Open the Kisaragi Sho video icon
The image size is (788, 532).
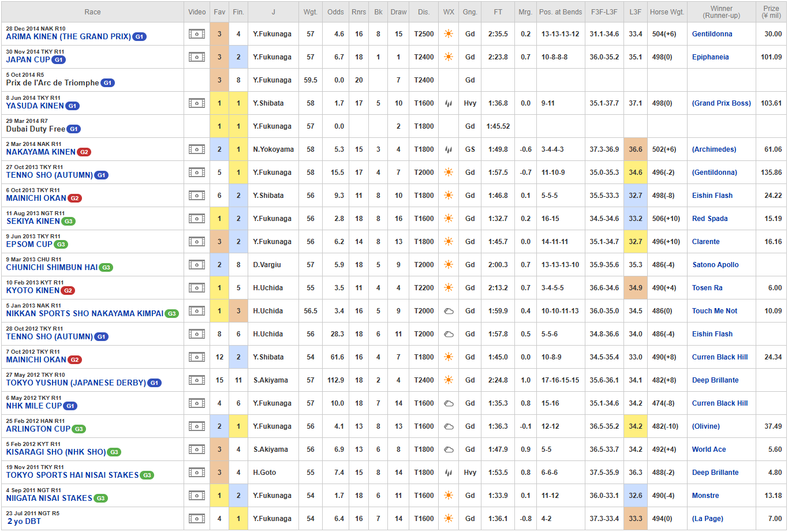(197, 449)
